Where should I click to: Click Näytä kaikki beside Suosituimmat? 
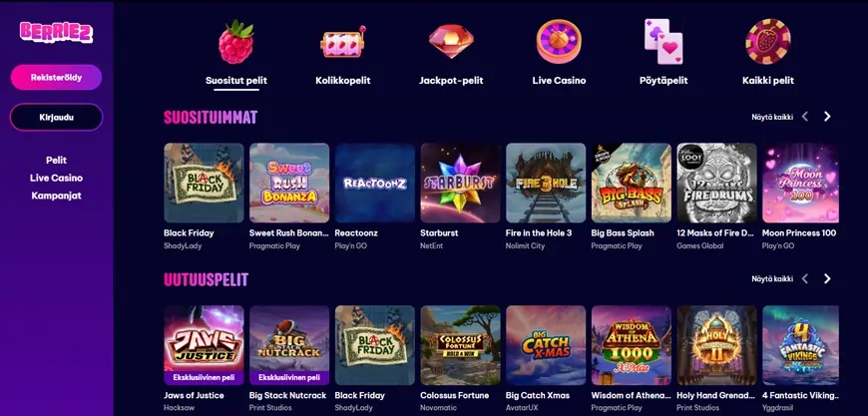coord(772,117)
